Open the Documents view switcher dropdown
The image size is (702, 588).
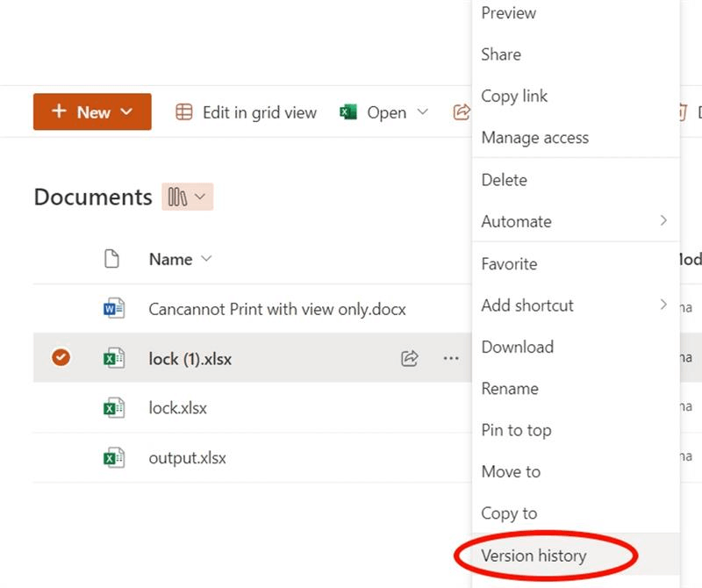(x=188, y=197)
